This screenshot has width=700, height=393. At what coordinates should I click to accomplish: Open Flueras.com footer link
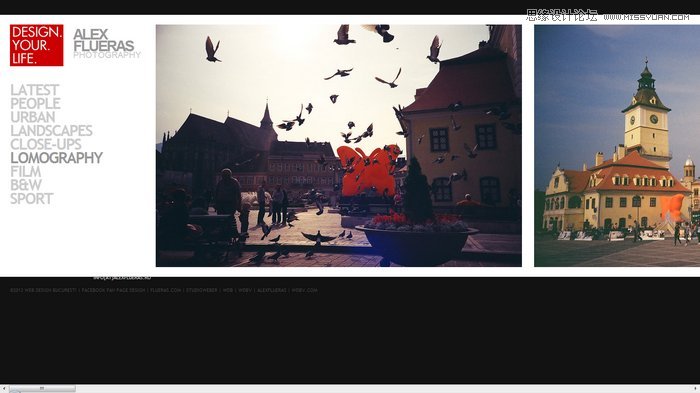166,290
